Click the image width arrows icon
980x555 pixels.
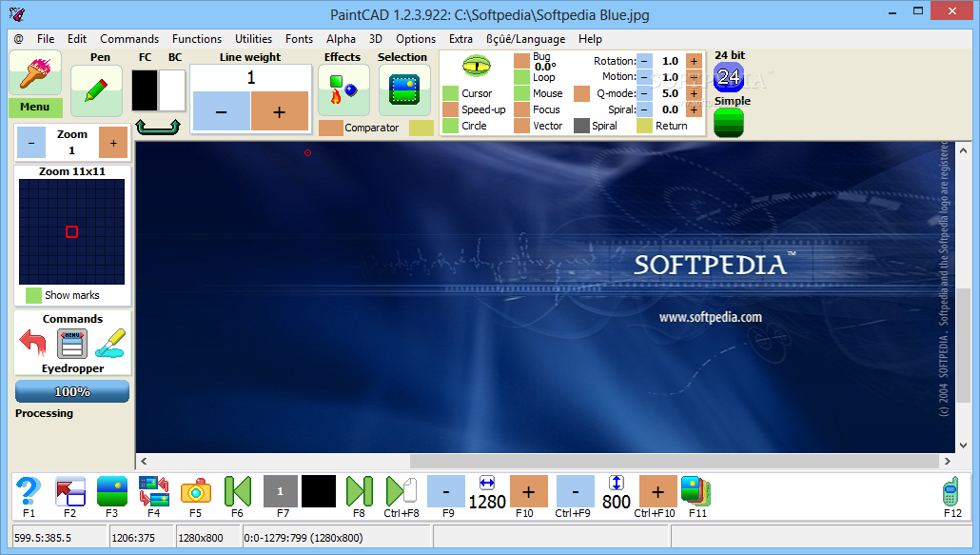(x=487, y=483)
